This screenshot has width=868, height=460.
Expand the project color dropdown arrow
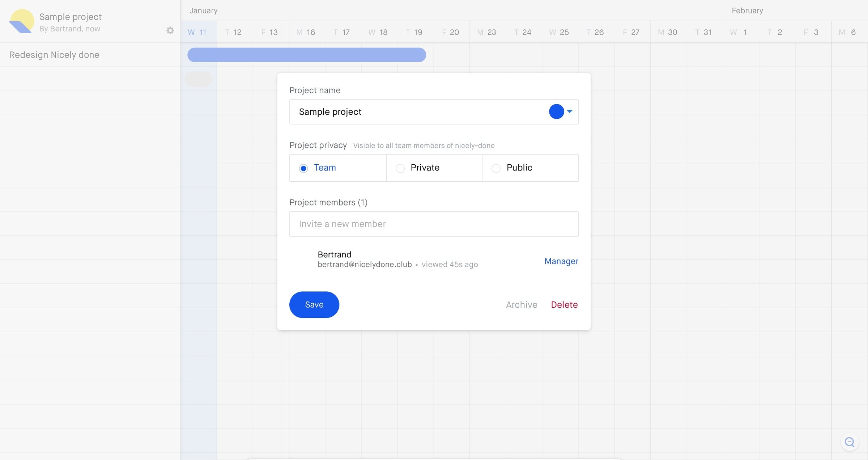point(570,111)
